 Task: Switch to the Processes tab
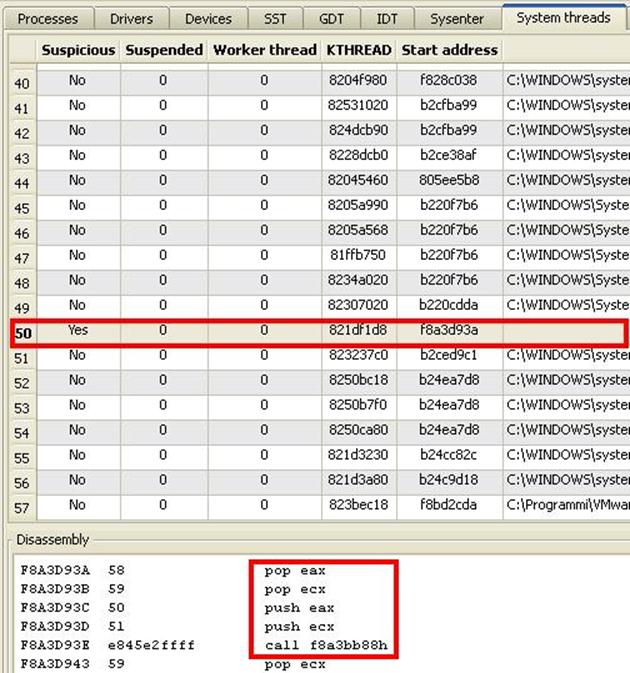(x=48, y=19)
